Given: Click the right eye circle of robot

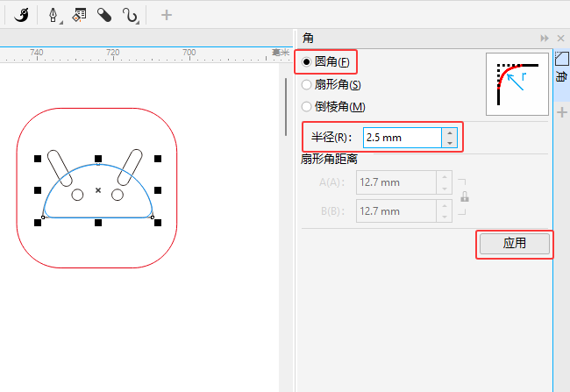Looking at the screenshot, I should (x=118, y=195).
